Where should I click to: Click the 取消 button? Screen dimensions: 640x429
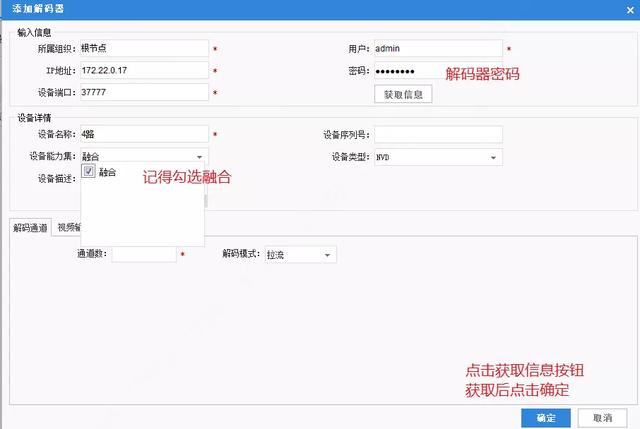pyautogui.click(x=602, y=418)
